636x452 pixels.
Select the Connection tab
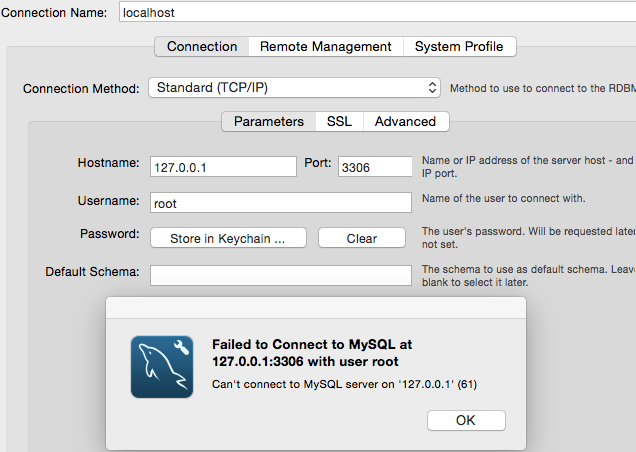(202, 47)
